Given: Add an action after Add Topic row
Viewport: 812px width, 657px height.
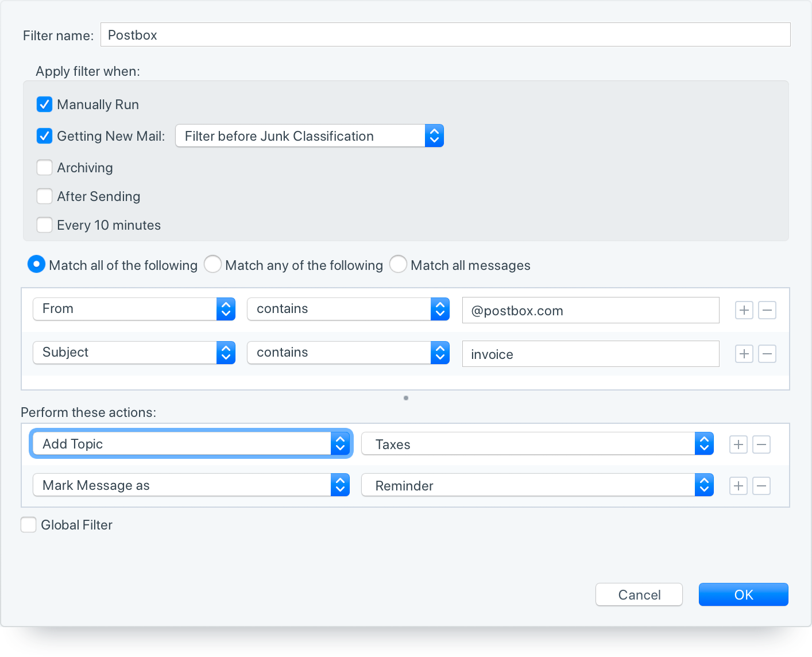Looking at the screenshot, I should tap(738, 445).
